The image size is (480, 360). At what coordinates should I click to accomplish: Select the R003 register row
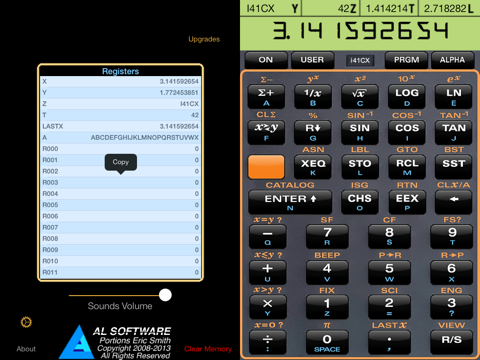click(x=120, y=182)
